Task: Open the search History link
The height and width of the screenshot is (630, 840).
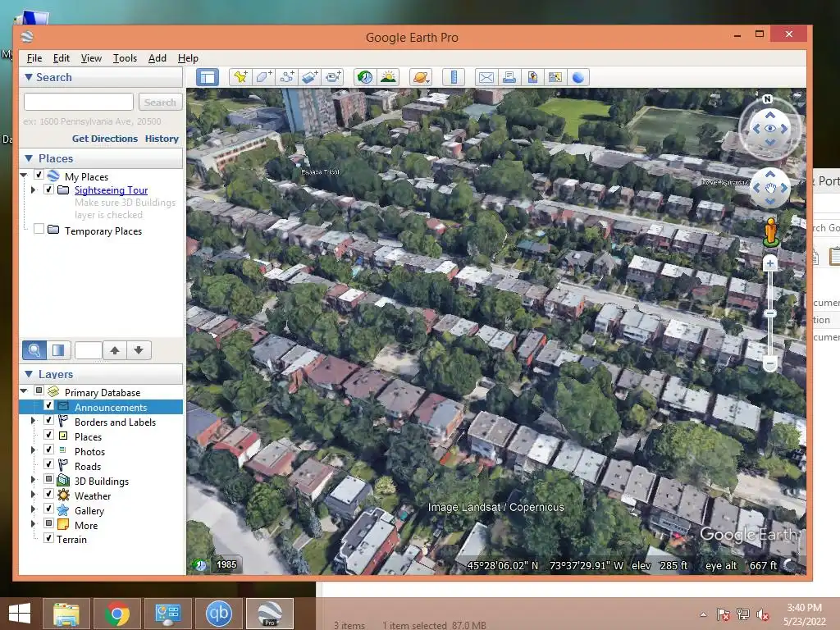Action: click(x=162, y=138)
